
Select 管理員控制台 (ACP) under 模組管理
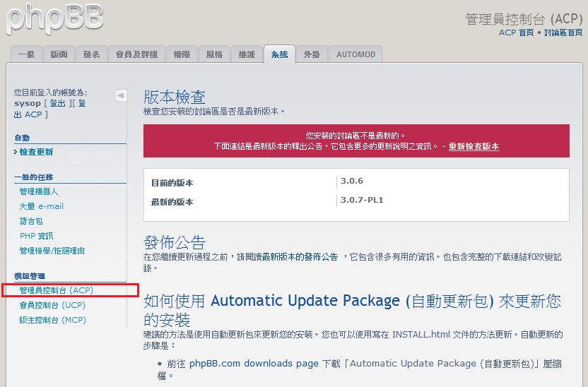coord(57,290)
